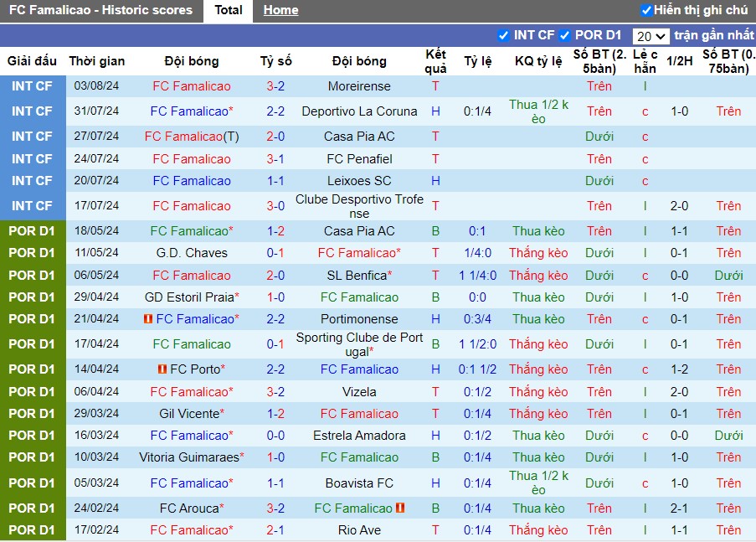
Task: Click the half-time score 2-1 in Arouca row
Action: coord(679,508)
